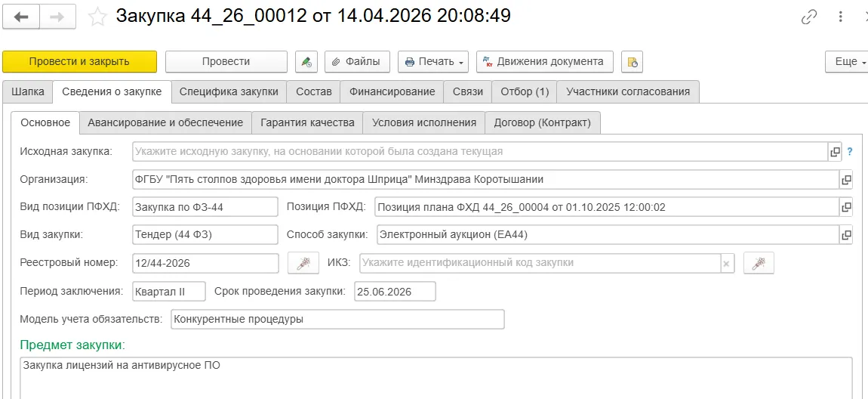Image resolution: width=868 pixels, height=399 pixels.
Task: Open Файлы attachments
Action: [357, 61]
